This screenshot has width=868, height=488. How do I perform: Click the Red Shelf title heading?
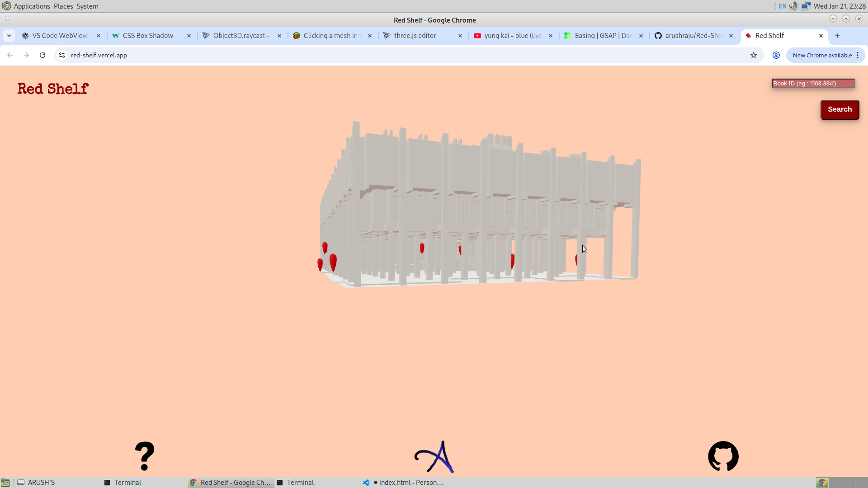pyautogui.click(x=53, y=89)
